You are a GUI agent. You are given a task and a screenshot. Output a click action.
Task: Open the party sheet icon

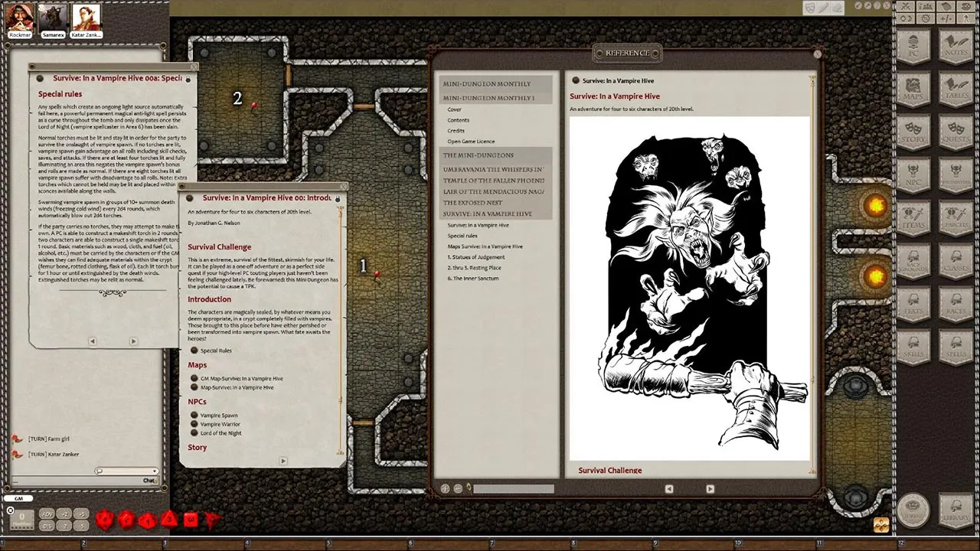click(x=926, y=6)
